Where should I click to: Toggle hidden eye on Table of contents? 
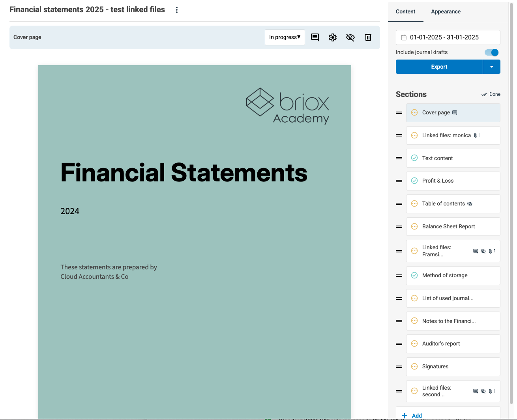point(470,204)
